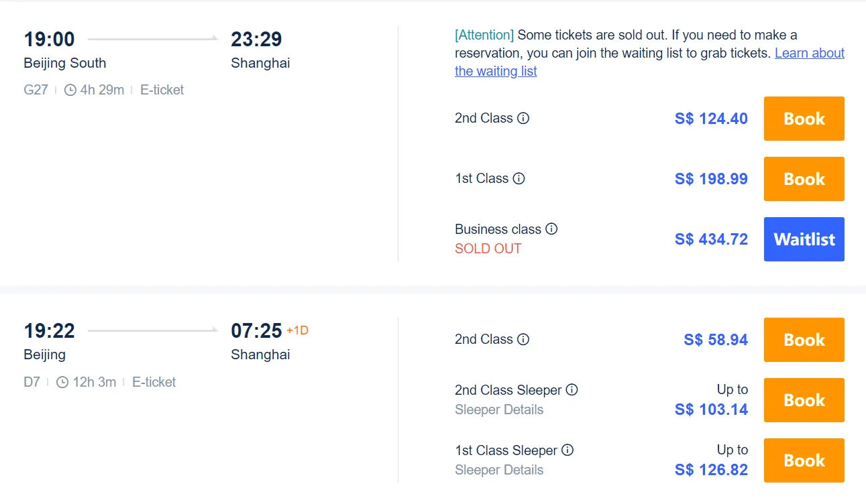Click the clock icon near train G27
866x504 pixels.
click(69, 89)
